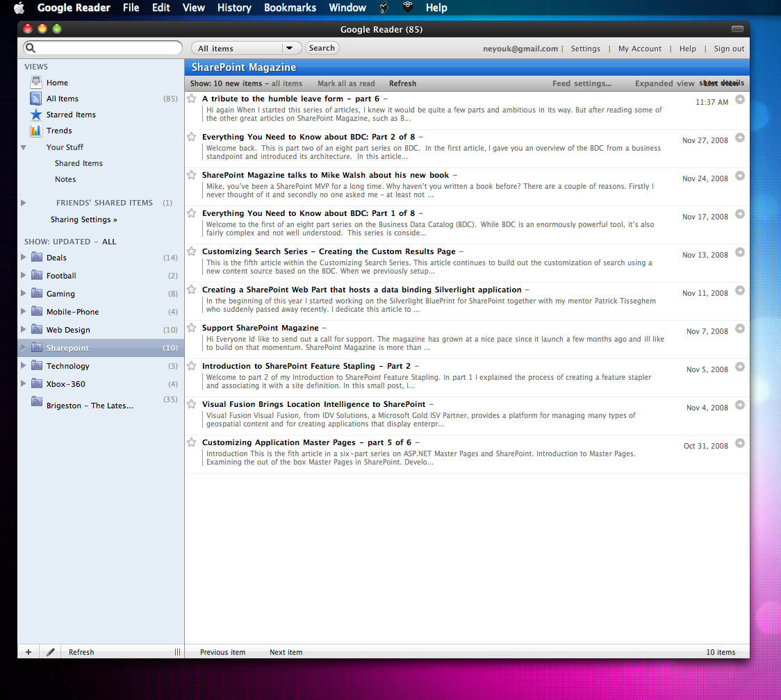Click the script menu icon in menu bar

click(x=384, y=8)
